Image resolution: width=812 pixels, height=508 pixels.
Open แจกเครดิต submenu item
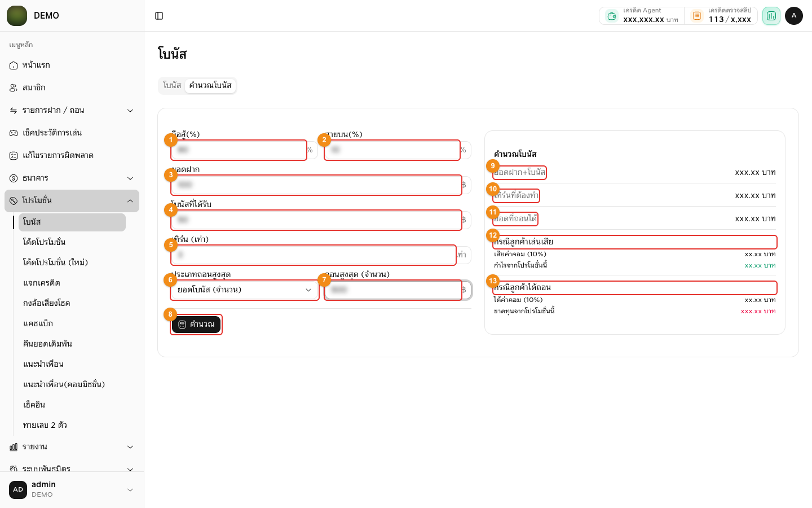[72, 283]
